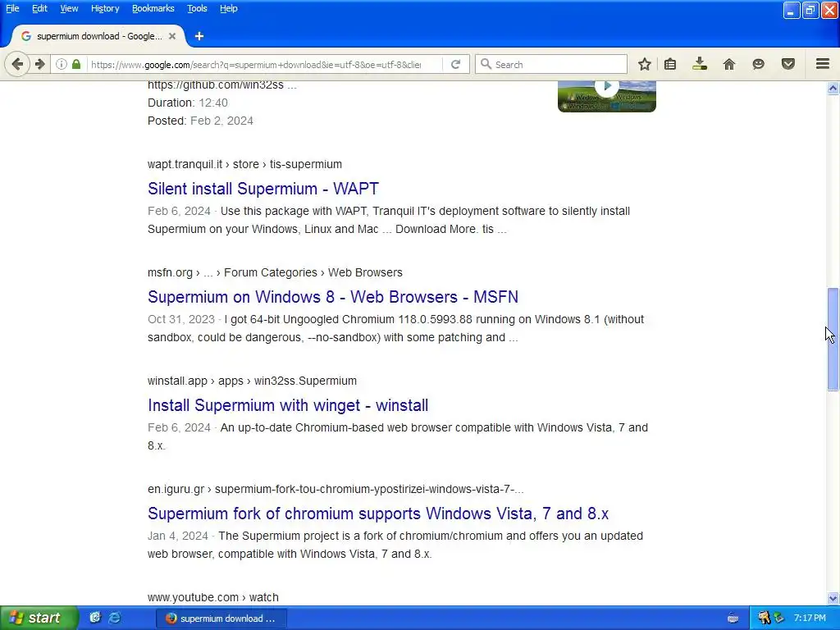Play the video thumbnail
Viewport: 840px width, 630px height.
coord(606,97)
